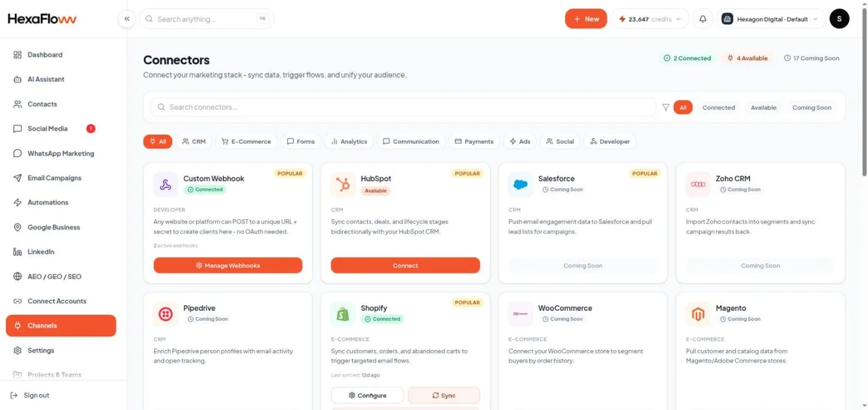
Task: Go to Contacts page
Action: click(x=61, y=104)
